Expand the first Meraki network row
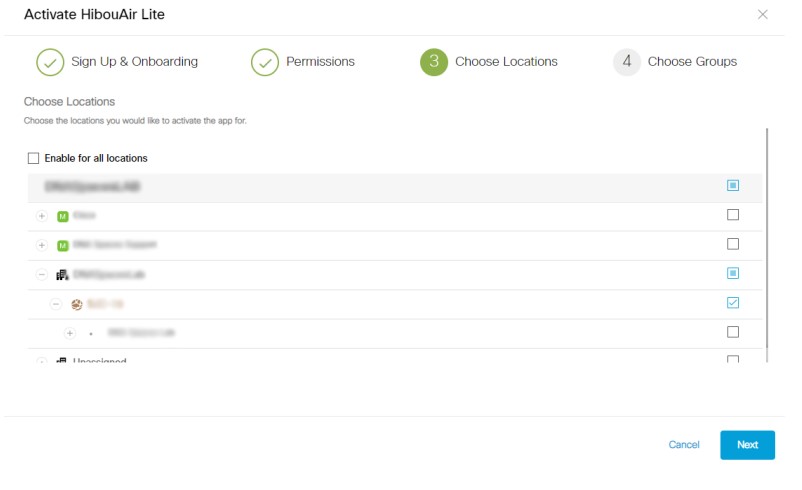Viewport: 802px width, 490px height. (41, 216)
